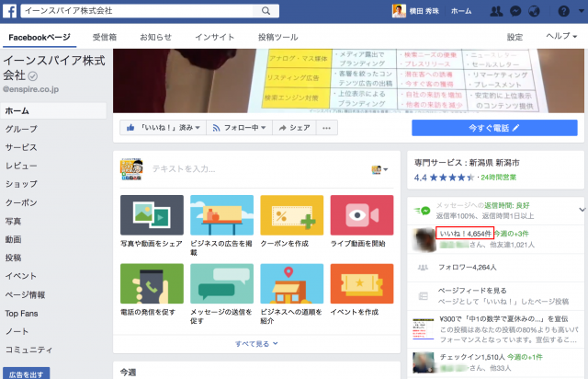Click the 4.4 star rating
This screenshot has height=379, width=588.
pos(445,178)
